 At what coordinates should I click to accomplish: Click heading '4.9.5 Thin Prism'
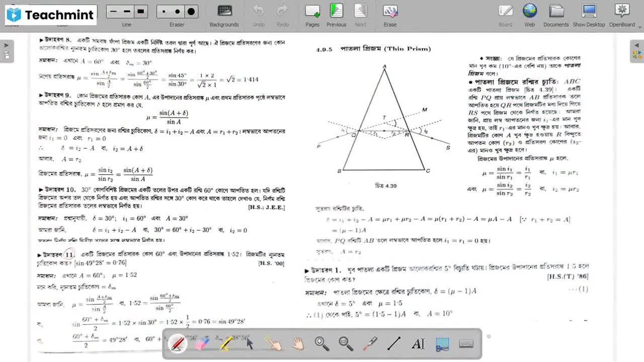pos(373,49)
